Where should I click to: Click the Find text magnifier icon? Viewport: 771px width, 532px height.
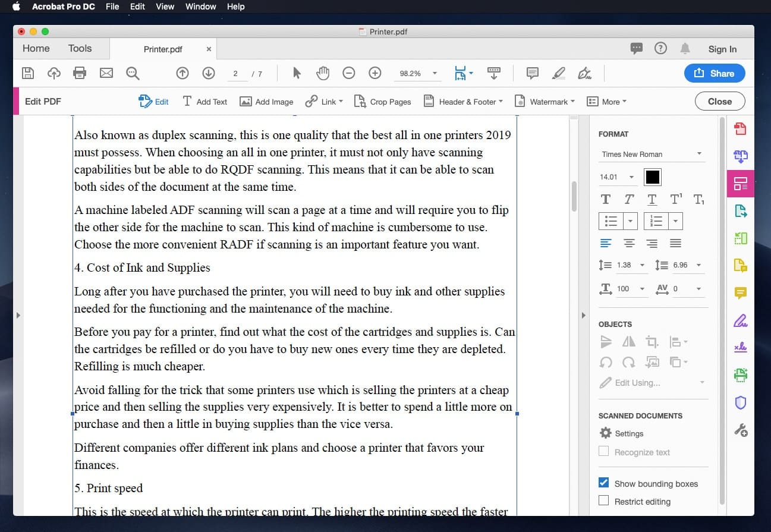tap(132, 73)
